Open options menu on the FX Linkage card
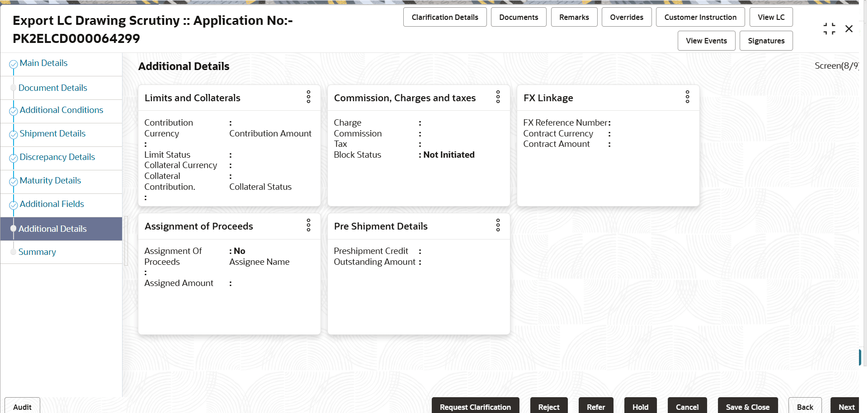868x413 pixels. [687, 97]
